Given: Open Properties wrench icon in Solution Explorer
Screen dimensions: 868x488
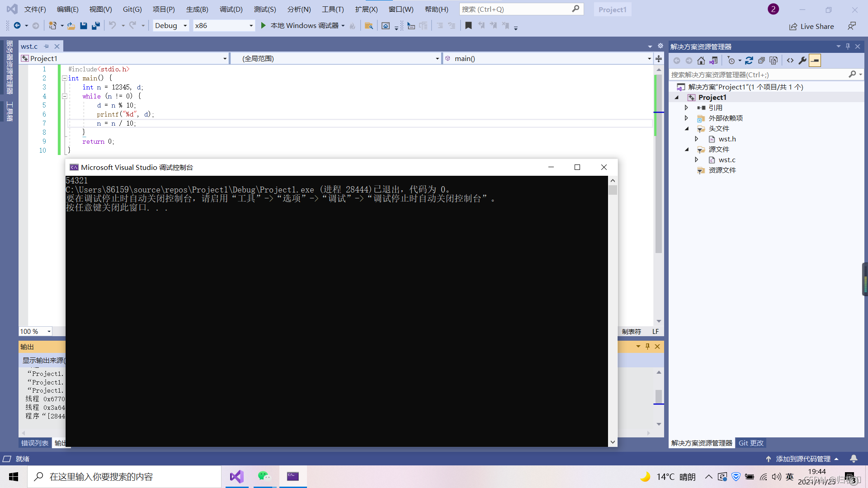Looking at the screenshot, I should click(802, 61).
